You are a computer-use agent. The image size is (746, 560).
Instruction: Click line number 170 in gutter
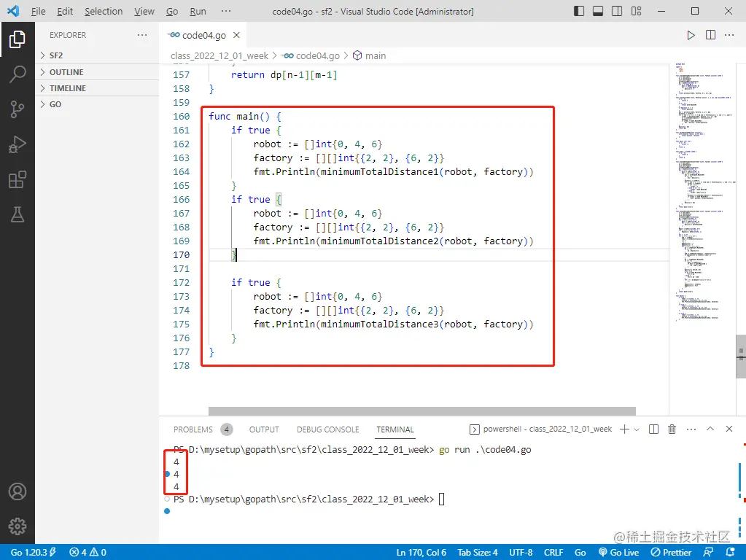click(x=182, y=255)
